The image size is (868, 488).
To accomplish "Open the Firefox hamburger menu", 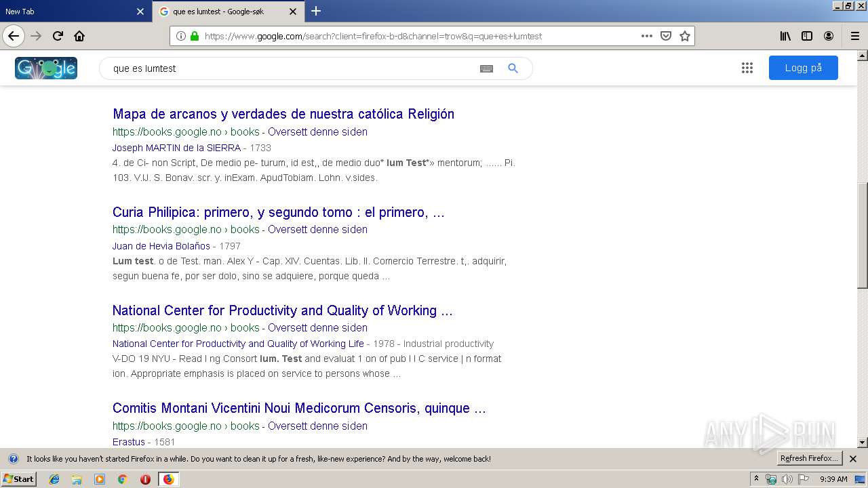I will coord(854,36).
